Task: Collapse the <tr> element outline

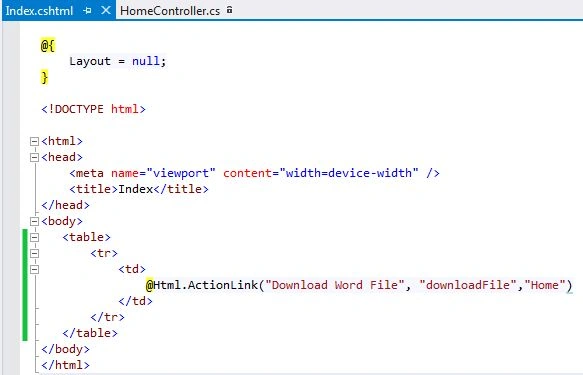Action: coord(34,253)
